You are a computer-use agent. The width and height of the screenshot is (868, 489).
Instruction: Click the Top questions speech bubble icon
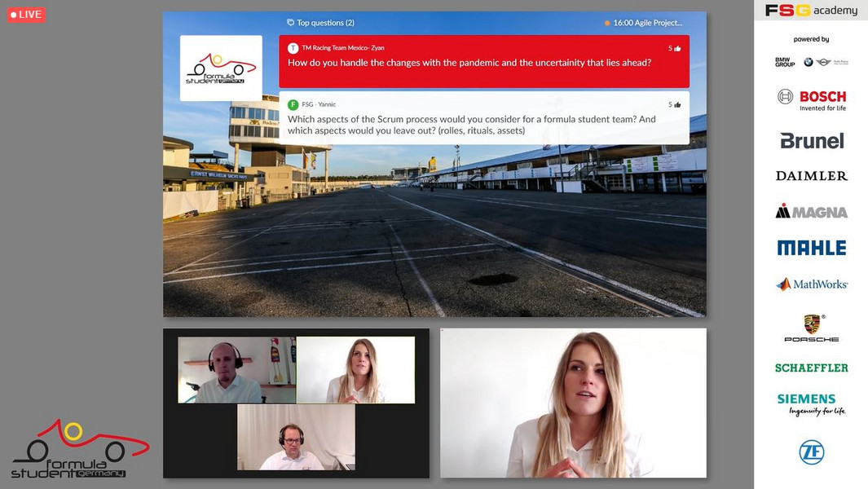(290, 23)
